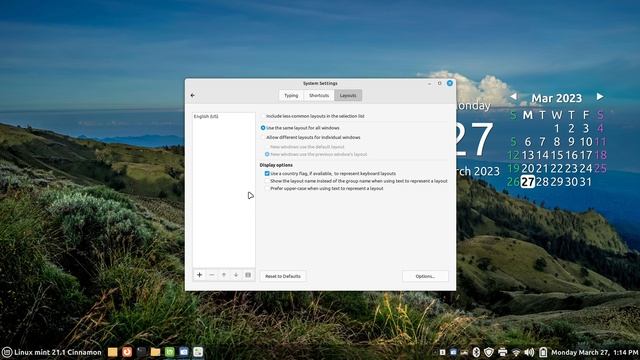The height and width of the screenshot is (360, 640).
Task: Select different layouts for individual windows
Action: pyautogui.click(x=263, y=138)
